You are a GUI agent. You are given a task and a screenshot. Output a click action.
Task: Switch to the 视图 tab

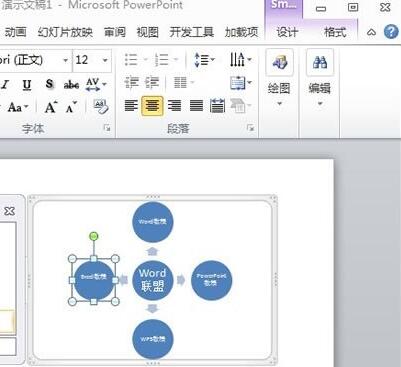coord(148,32)
